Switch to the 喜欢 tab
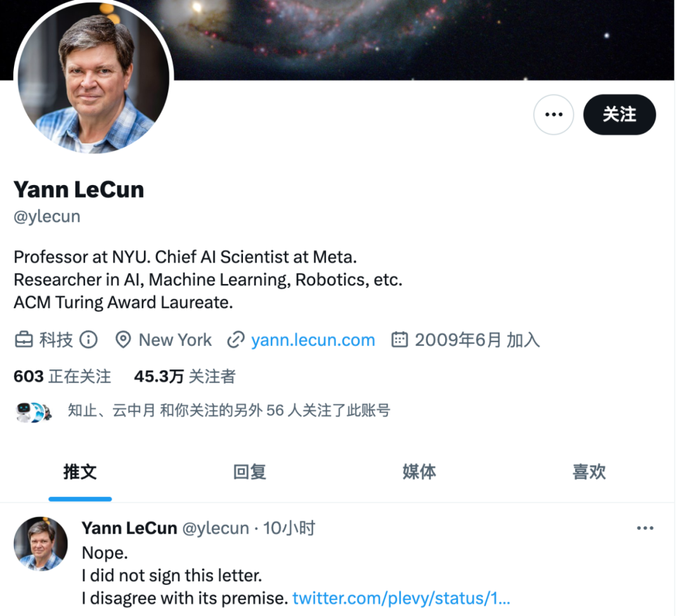685x616 pixels. [589, 472]
